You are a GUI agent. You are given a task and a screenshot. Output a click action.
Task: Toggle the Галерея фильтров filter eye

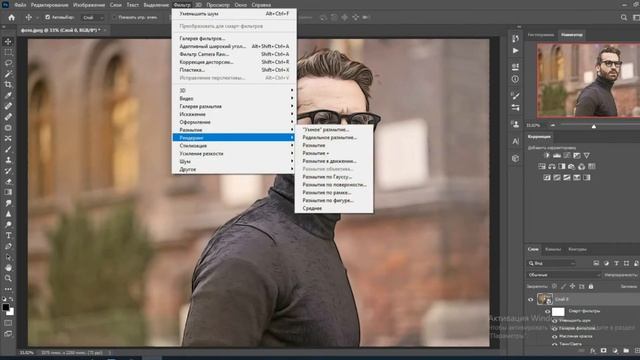[x=555, y=329]
